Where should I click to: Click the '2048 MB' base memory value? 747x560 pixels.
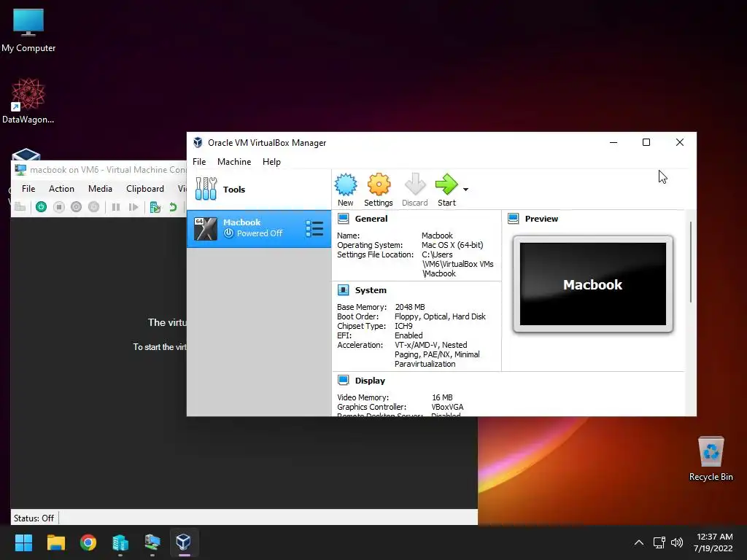pos(410,307)
